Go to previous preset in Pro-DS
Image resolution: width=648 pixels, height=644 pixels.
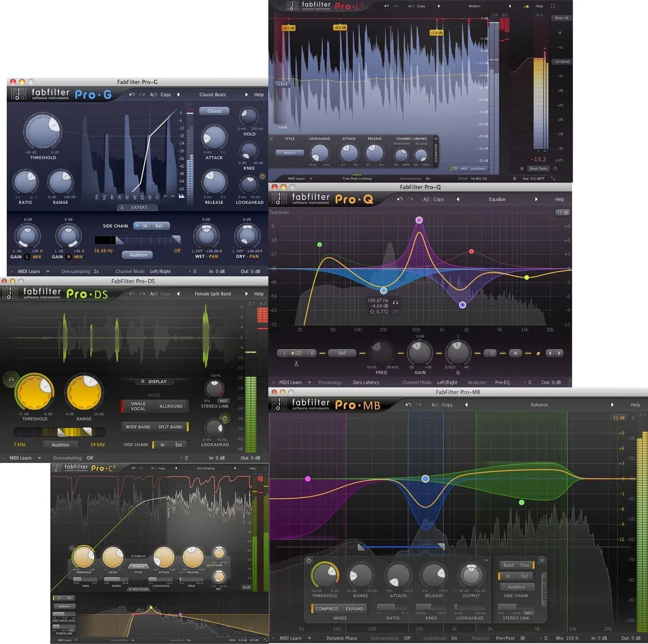178,294
